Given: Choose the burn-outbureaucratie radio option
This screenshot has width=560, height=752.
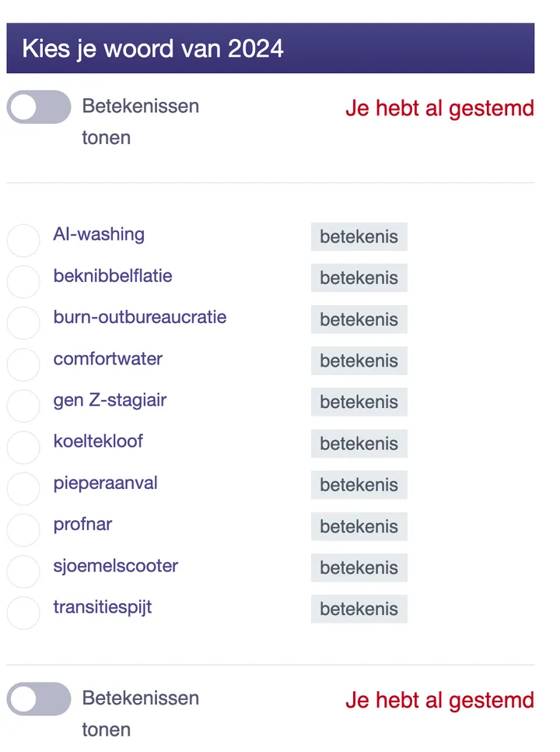Looking at the screenshot, I should pyautogui.click(x=23, y=323).
